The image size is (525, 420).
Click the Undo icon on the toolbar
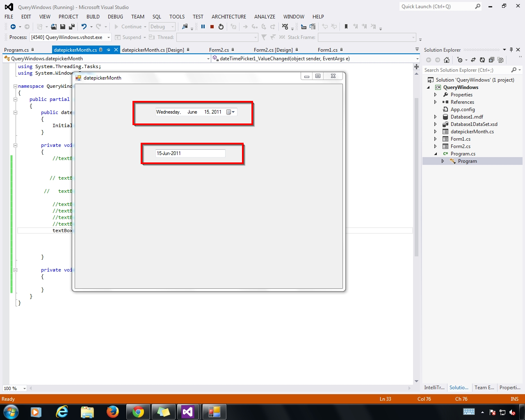(85, 27)
